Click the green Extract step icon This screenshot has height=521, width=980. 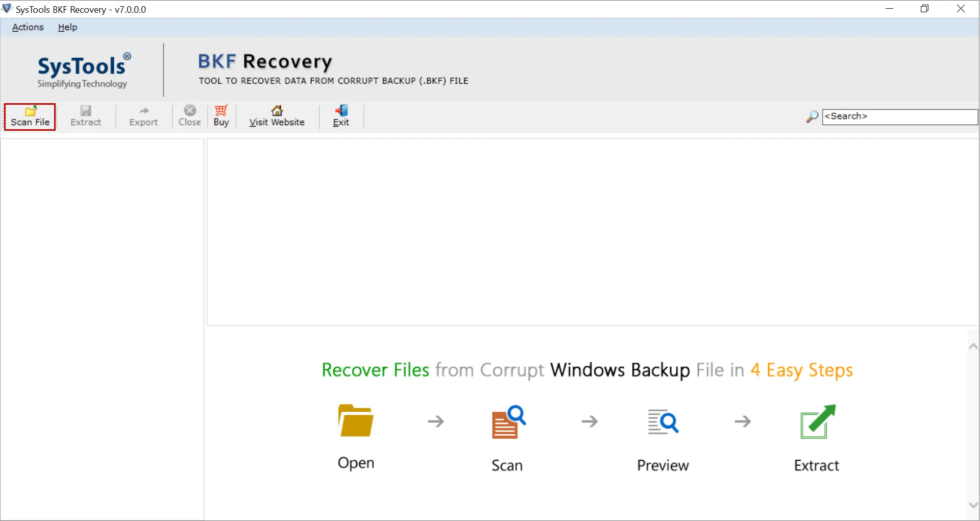(x=818, y=421)
